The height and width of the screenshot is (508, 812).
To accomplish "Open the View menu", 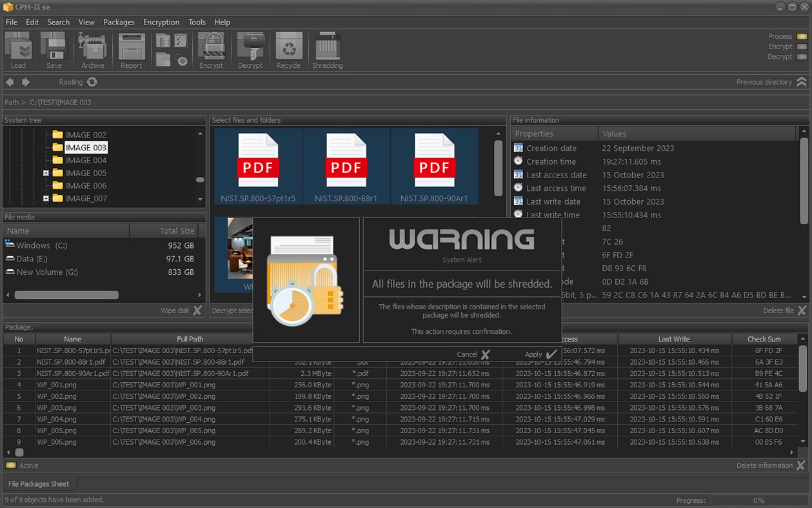I will [86, 22].
